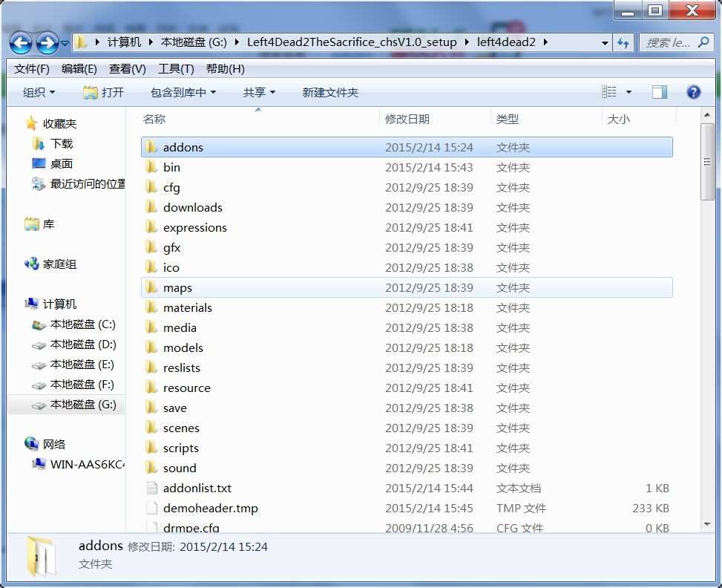Click the ico folder icon
Image resolution: width=722 pixels, height=588 pixels.
[151, 267]
